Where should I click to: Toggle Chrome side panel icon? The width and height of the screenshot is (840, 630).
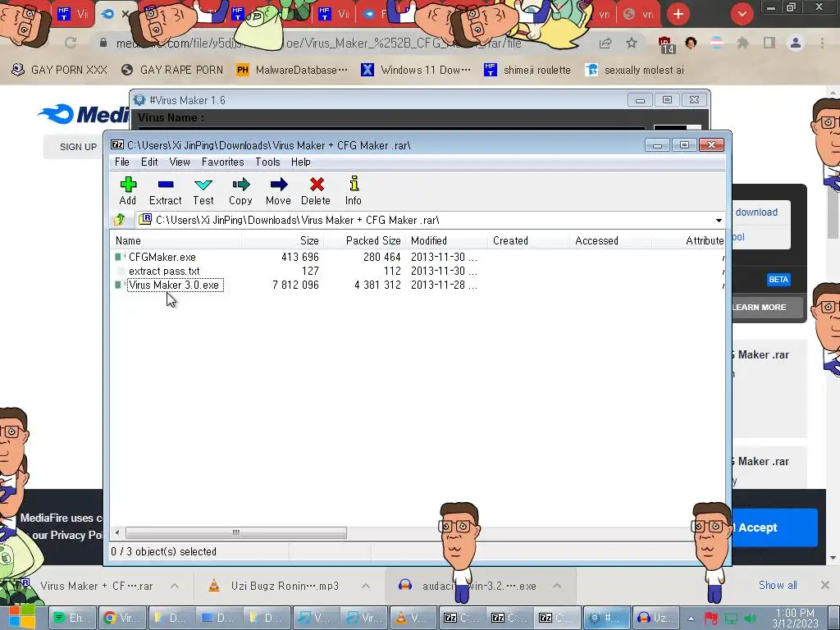click(x=769, y=43)
